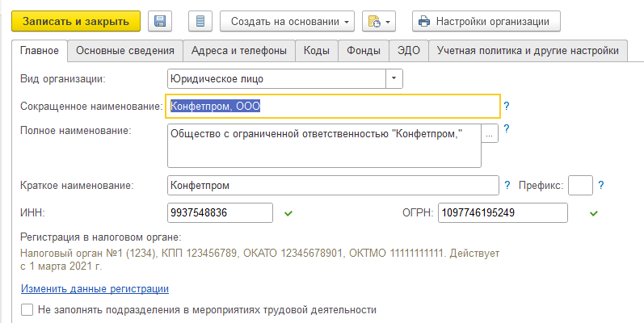Open the Коды tab

coord(317,51)
